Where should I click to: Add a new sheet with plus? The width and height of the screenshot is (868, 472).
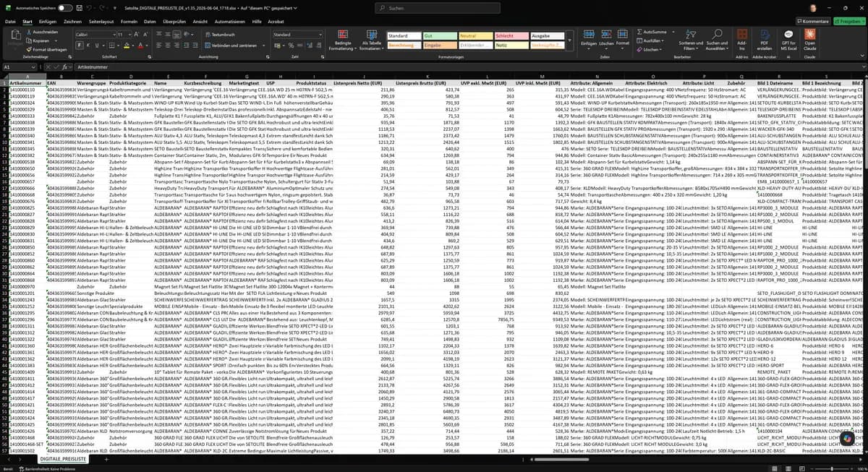click(x=106, y=459)
